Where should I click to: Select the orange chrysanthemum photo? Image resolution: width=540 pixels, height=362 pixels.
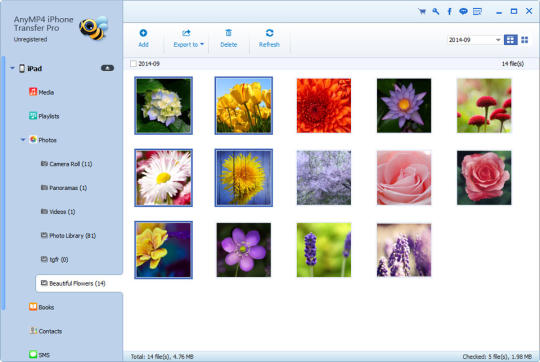tap(324, 105)
